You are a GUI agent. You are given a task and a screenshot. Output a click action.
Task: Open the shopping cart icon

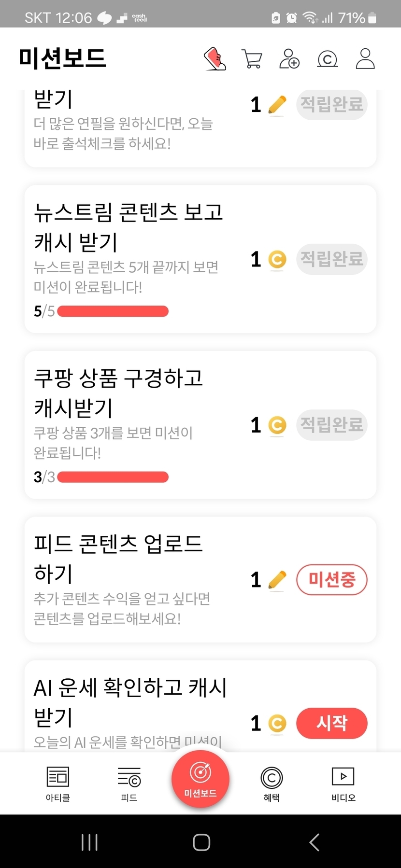pos(252,59)
